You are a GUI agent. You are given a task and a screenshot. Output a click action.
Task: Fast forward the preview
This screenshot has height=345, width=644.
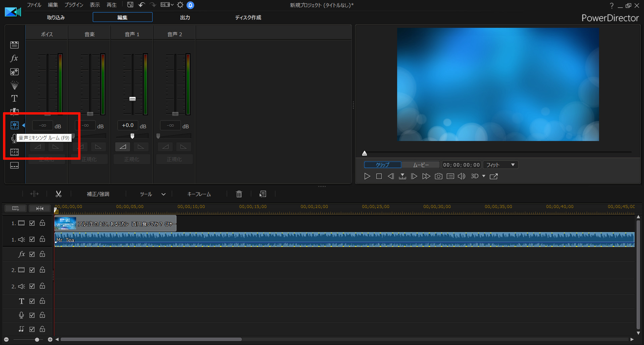point(426,176)
